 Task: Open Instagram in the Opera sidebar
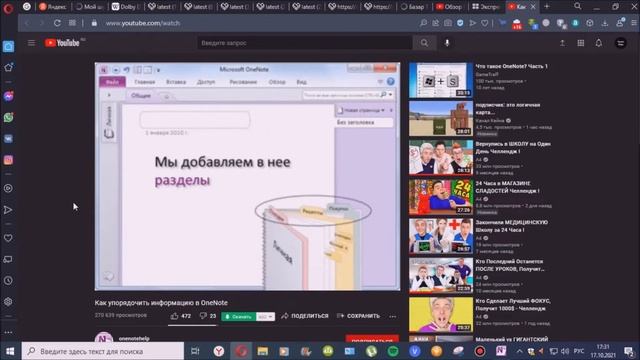click(8, 160)
